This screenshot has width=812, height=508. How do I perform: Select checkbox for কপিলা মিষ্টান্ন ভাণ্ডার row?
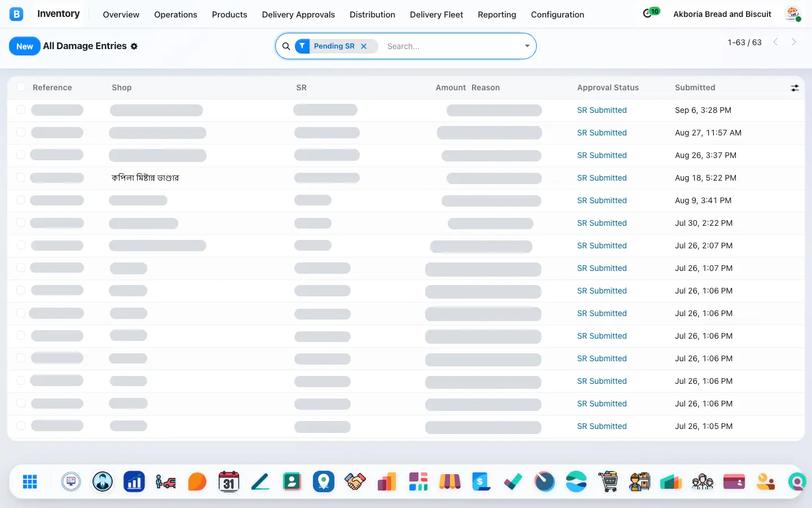[x=21, y=177]
